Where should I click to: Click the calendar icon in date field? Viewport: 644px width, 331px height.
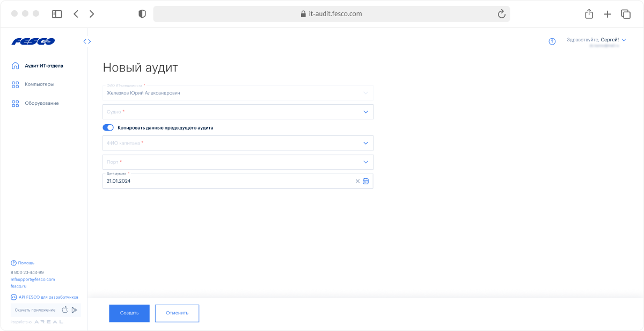pos(365,181)
